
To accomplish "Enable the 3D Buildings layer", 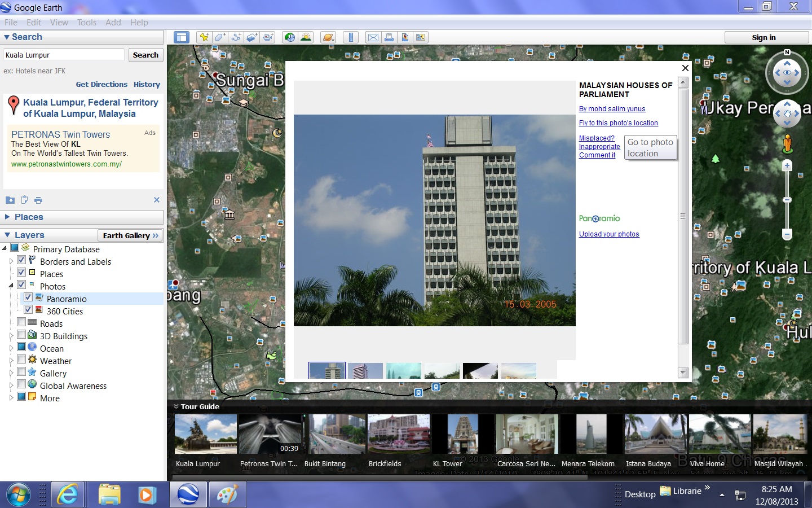I will (x=21, y=335).
